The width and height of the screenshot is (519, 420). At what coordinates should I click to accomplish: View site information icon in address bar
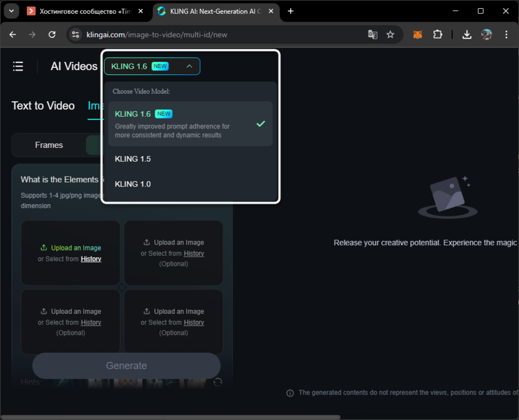(75, 34)
